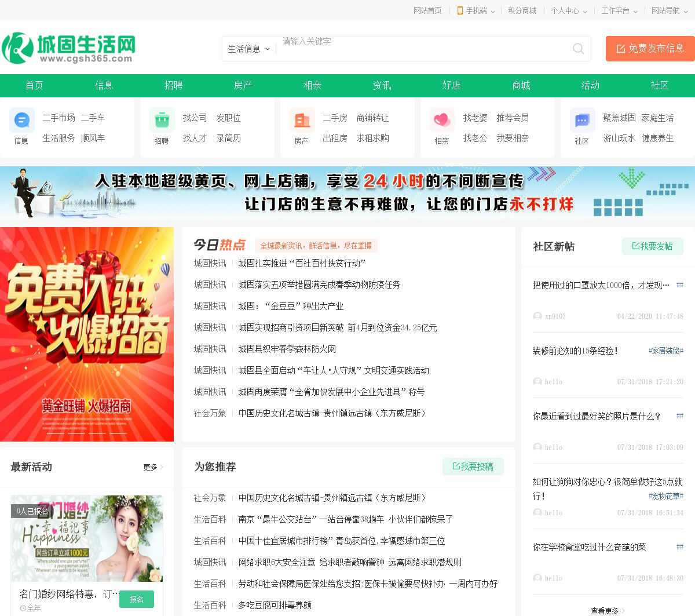The image size is (695, 616).
Task: Click the carousel indicator on red banner
Action: coord(87,433)
